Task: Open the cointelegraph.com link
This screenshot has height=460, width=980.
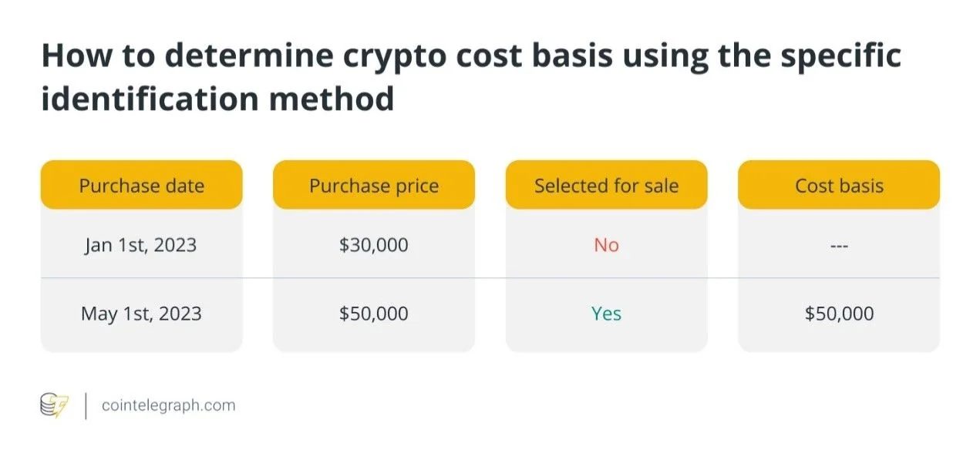Action: pos(168,405)
